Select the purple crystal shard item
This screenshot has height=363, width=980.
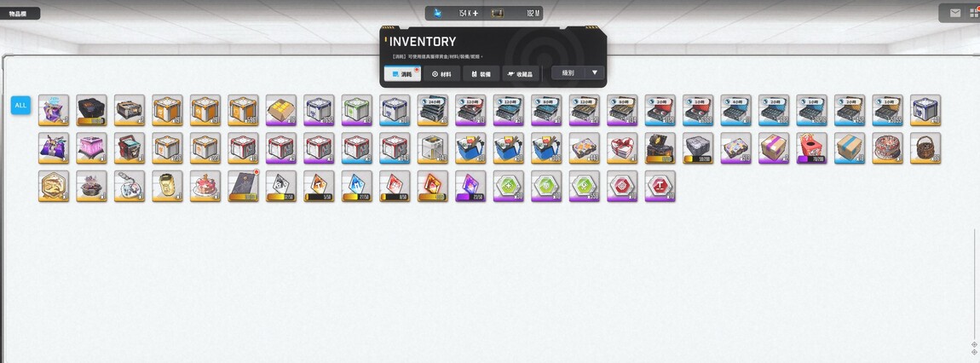pyautogui.click(x=470, y=186)
